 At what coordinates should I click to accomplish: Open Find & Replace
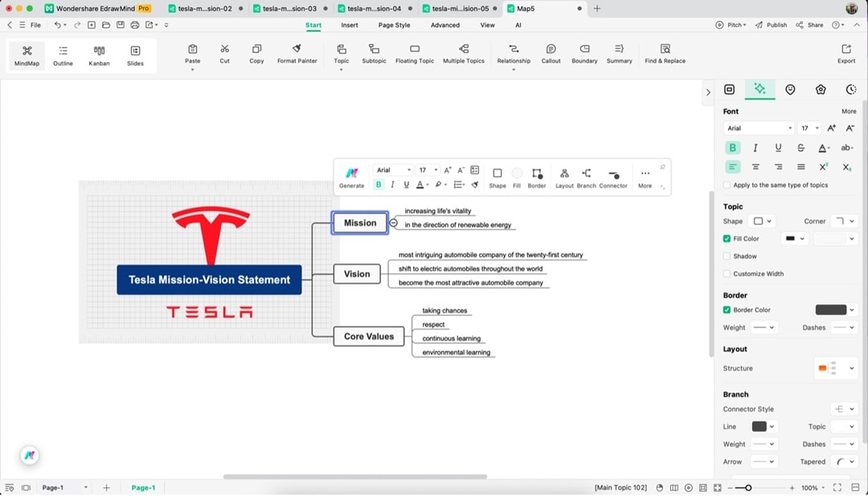pos(664,55)
